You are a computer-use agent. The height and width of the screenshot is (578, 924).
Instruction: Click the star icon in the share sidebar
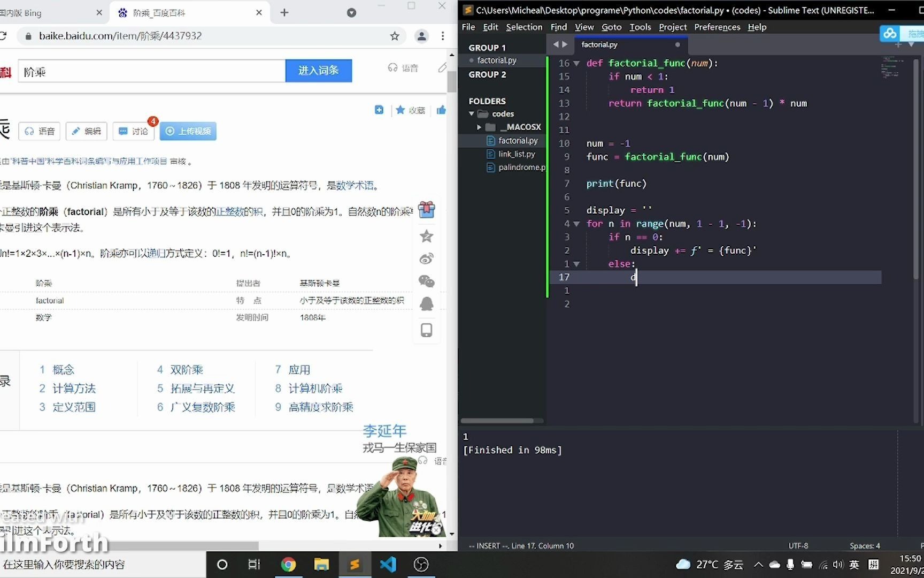pyautogui.click(x=426, y=236)
